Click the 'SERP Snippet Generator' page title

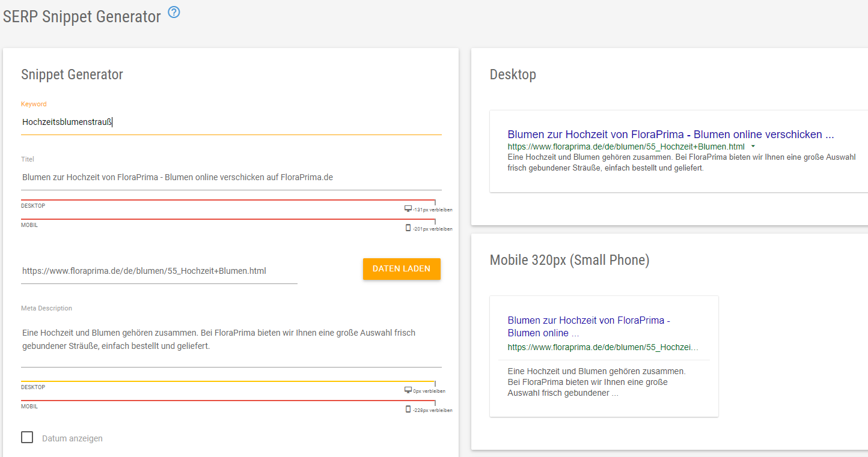tap(82, 17)
